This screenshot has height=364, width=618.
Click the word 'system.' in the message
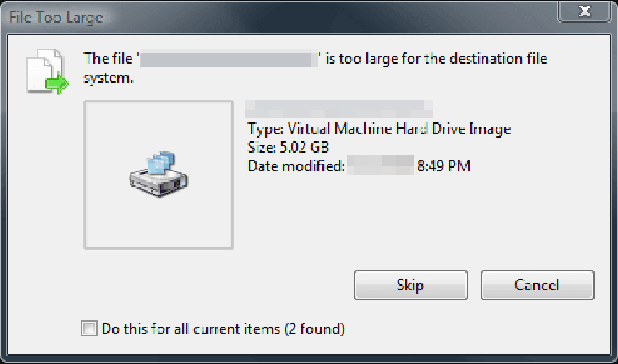pos(108,78)
